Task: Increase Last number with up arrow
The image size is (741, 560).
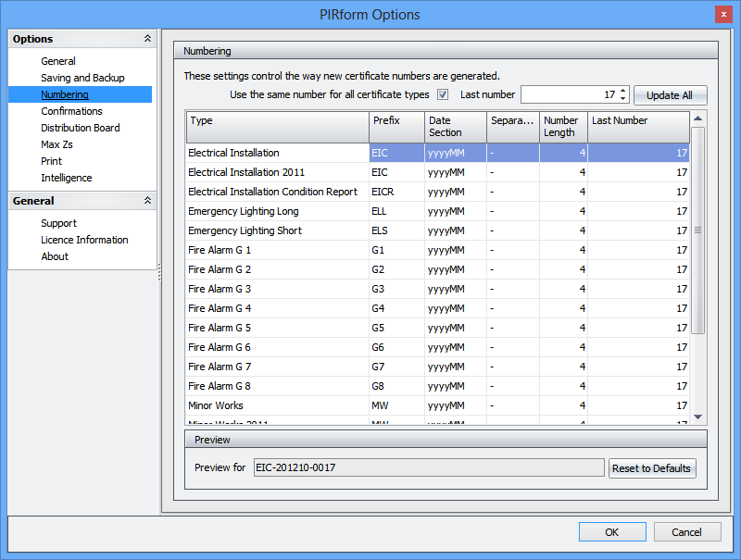Action: pos(623,91)
